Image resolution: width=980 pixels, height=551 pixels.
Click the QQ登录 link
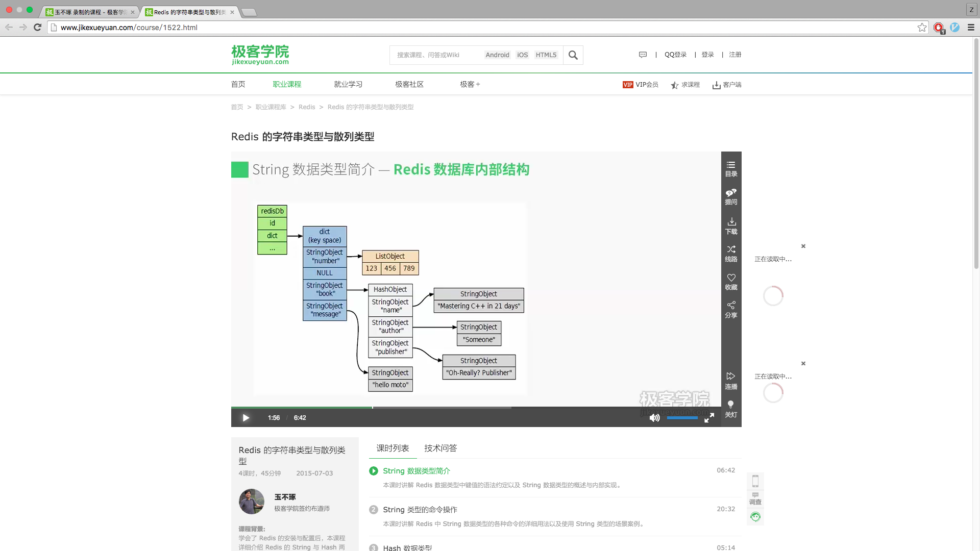675,55
